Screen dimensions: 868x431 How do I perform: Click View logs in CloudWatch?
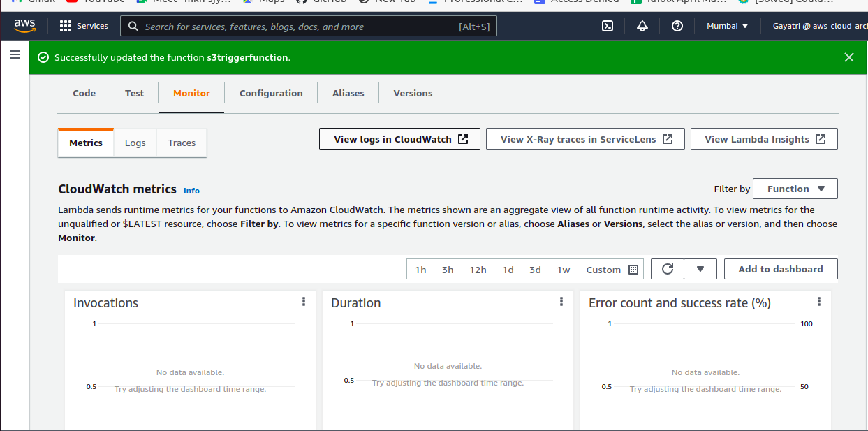click(400, 139)
